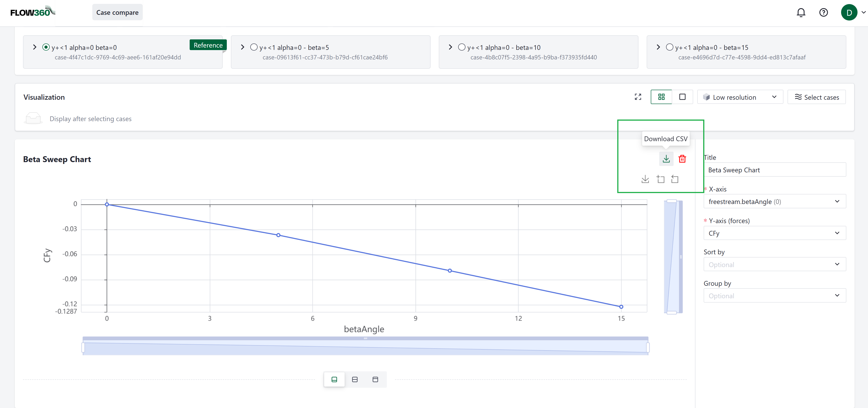Select the bottom panel layout icon
The width and height of the screenshot is (868, 408).
click(334, 379)
